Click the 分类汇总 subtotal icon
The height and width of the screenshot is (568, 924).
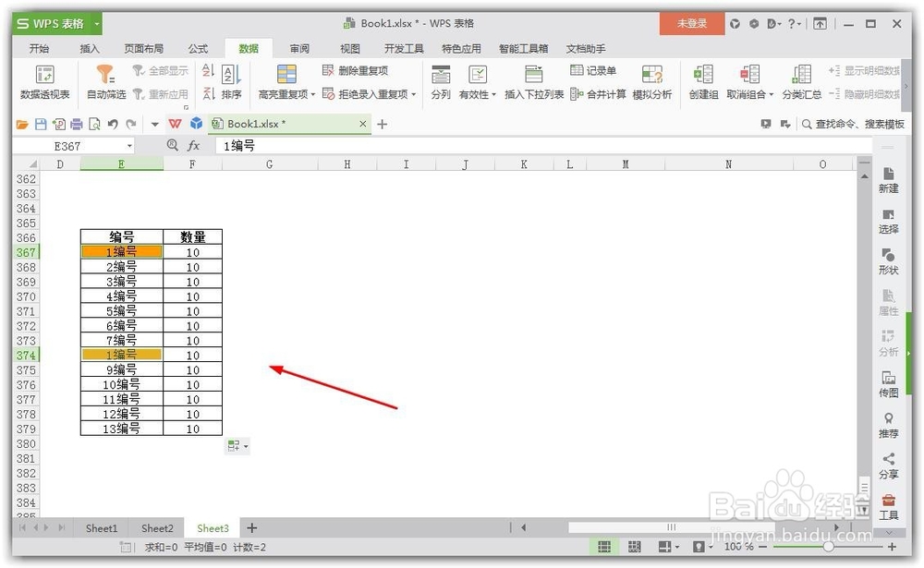pos(801,79)
